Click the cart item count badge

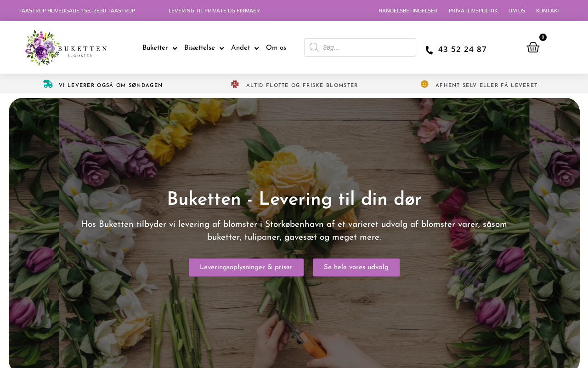(543, 37)
